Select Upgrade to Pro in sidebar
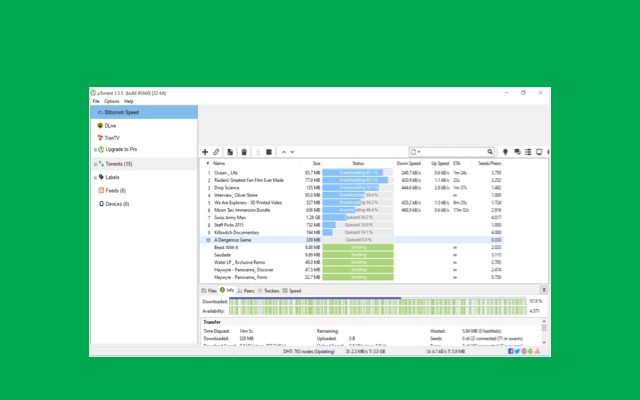The image size is (640, 400). pos(121,149)
